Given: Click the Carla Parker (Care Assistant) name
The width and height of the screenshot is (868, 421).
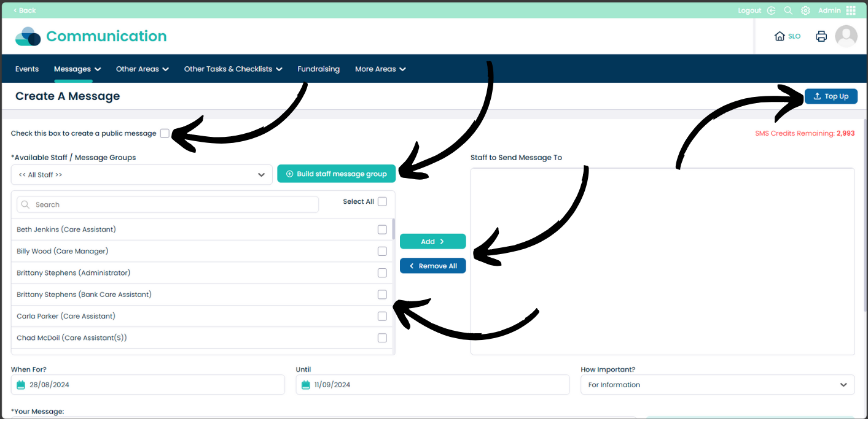Looking at the screenshot, I should (x=66, y=316).
